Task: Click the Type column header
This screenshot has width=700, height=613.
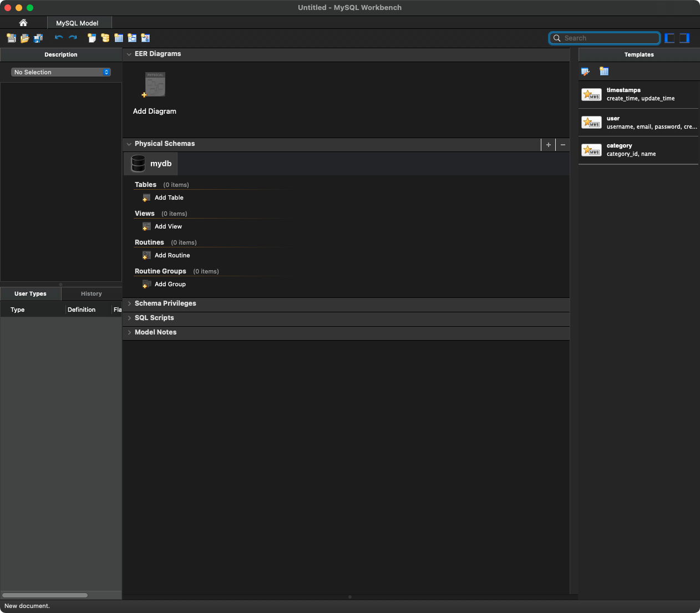Action: click(x=33, y=310)
